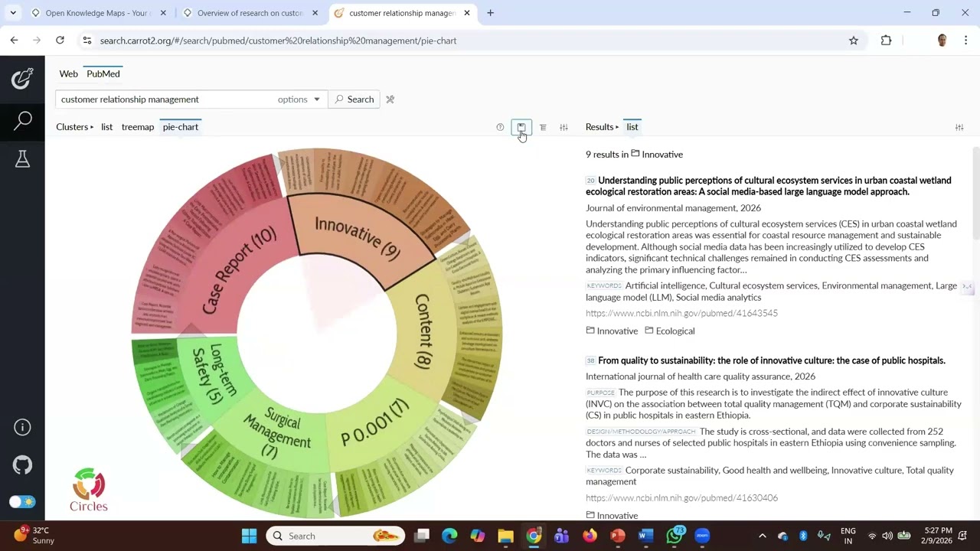Click the Innovative folder in results header
Image resolution: width=980 pixels, height=551 pixels.
pyautogui.click(x=657, y=155)
